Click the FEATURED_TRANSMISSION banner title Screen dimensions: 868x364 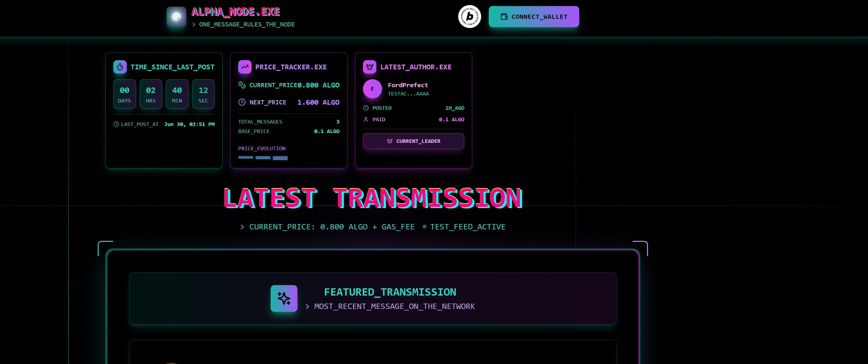(390, 292)
